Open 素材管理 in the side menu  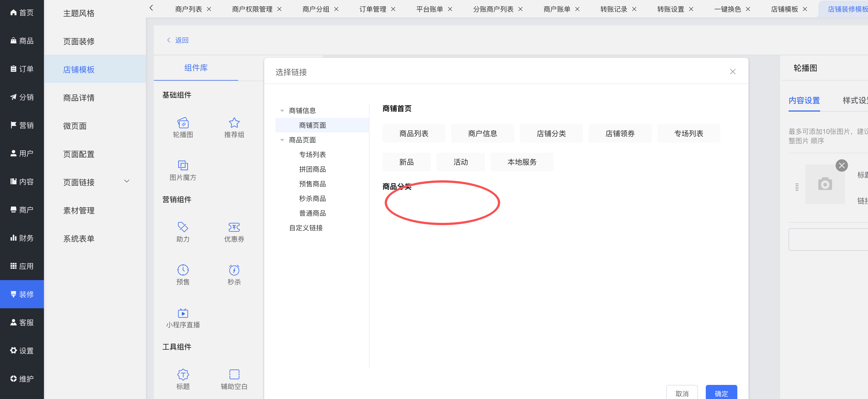point(79,211)
